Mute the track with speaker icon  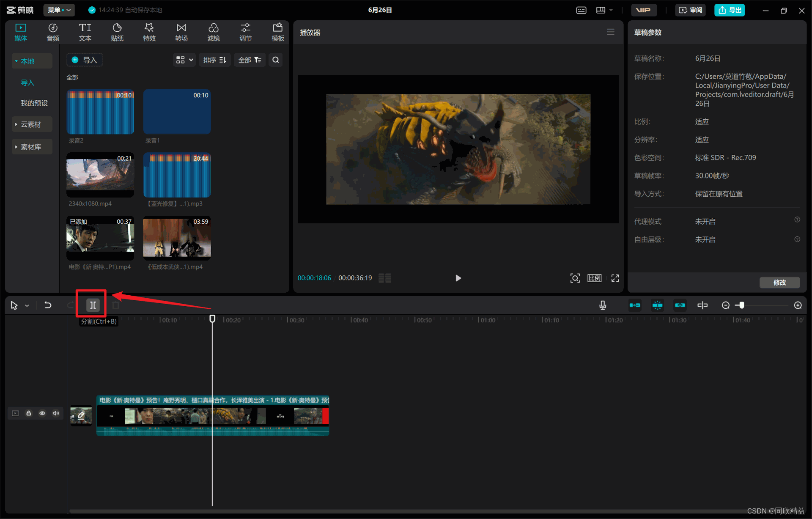[x=56, y=413]
